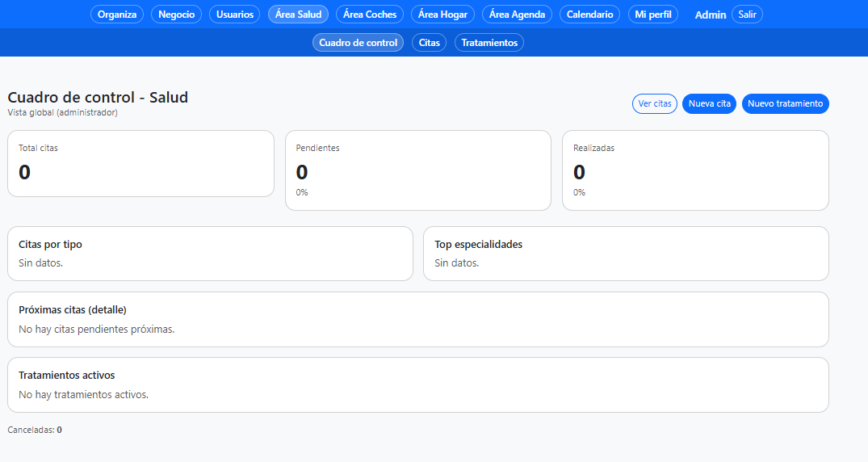The width and height of the screenshot is (868, 462).
Task: Click the Realizadas stats card
Action: coord(695,170)
